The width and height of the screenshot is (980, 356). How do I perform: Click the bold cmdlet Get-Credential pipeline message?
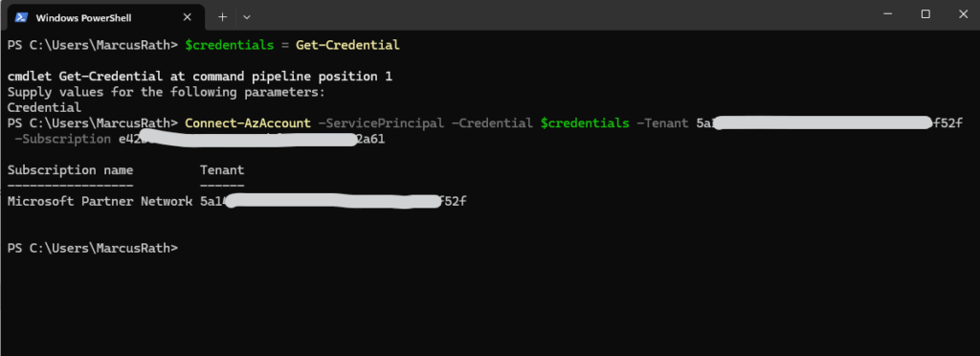(200, 77)
